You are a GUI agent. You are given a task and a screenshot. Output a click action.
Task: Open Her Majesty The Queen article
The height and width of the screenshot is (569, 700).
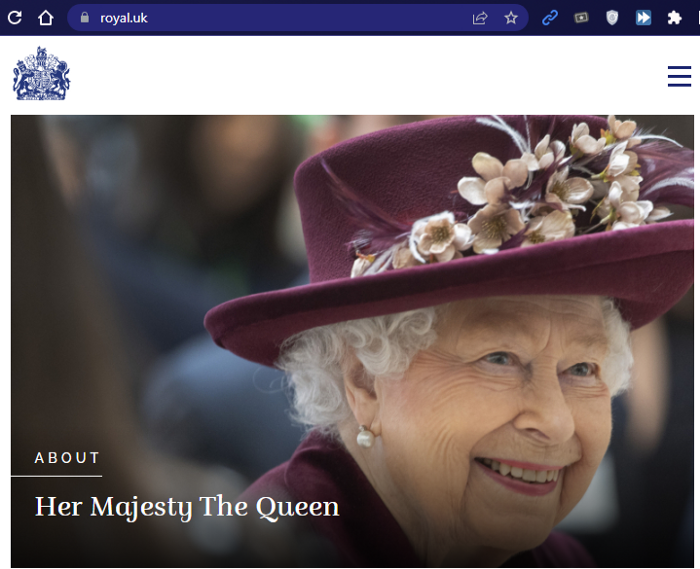[187, 508]
